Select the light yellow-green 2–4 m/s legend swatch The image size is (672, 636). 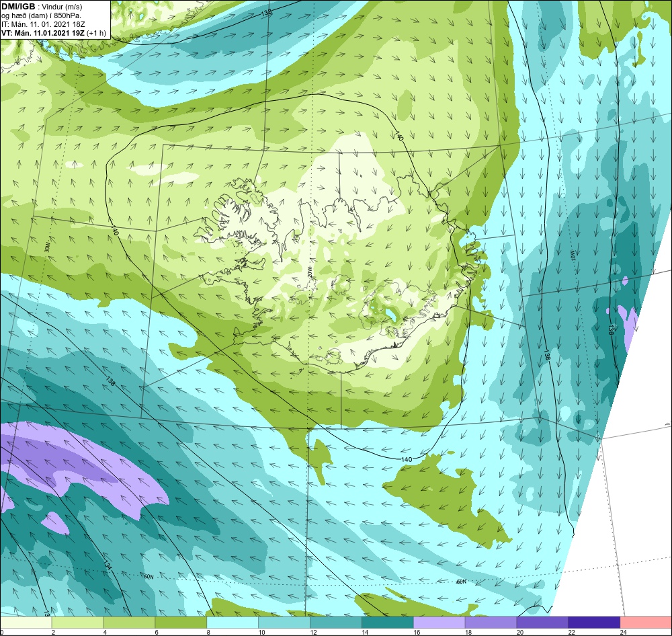pyautogui.click(x=77, y=622)
